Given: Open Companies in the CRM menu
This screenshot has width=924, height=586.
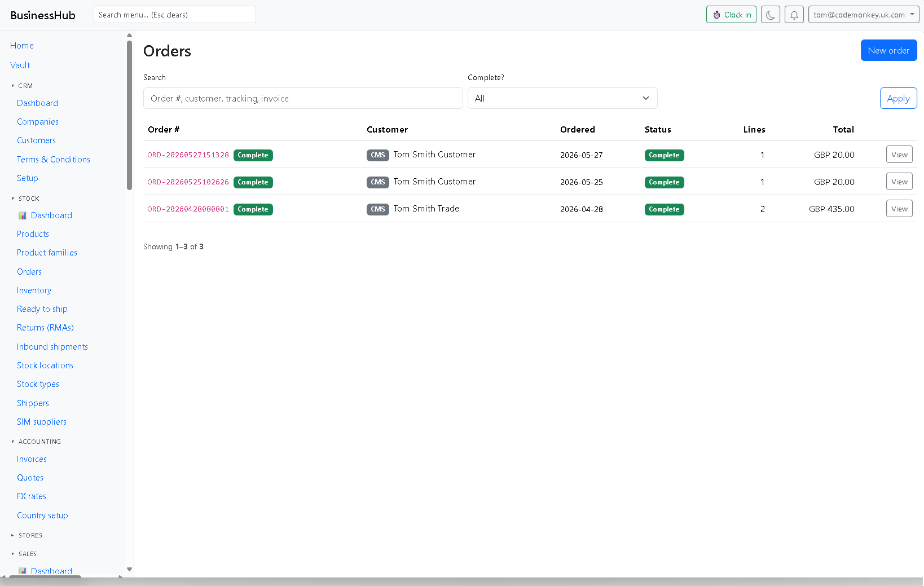Looking at the screenshot, I should point(38,122).
